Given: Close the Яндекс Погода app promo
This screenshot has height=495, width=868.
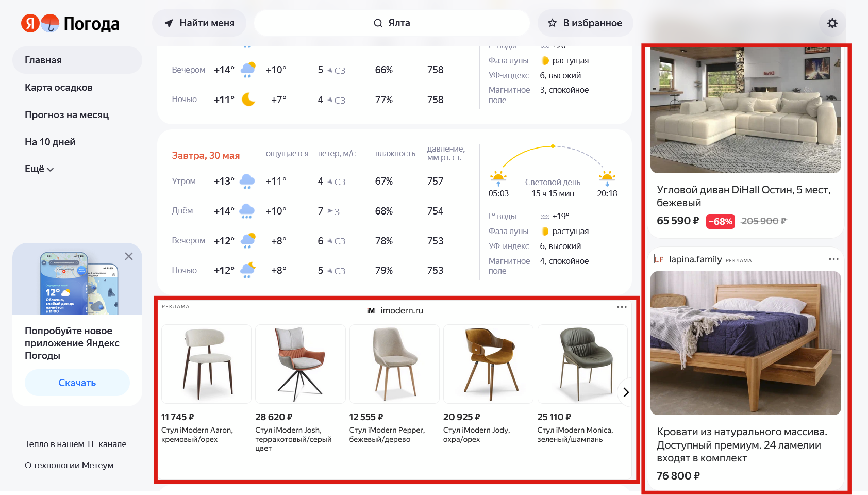Looking at the screenshot, I should [x=129, y=256].
